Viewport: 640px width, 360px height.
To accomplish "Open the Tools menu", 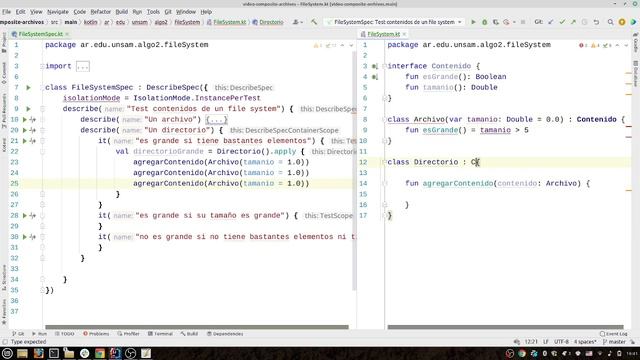I will tap(153, 12).
